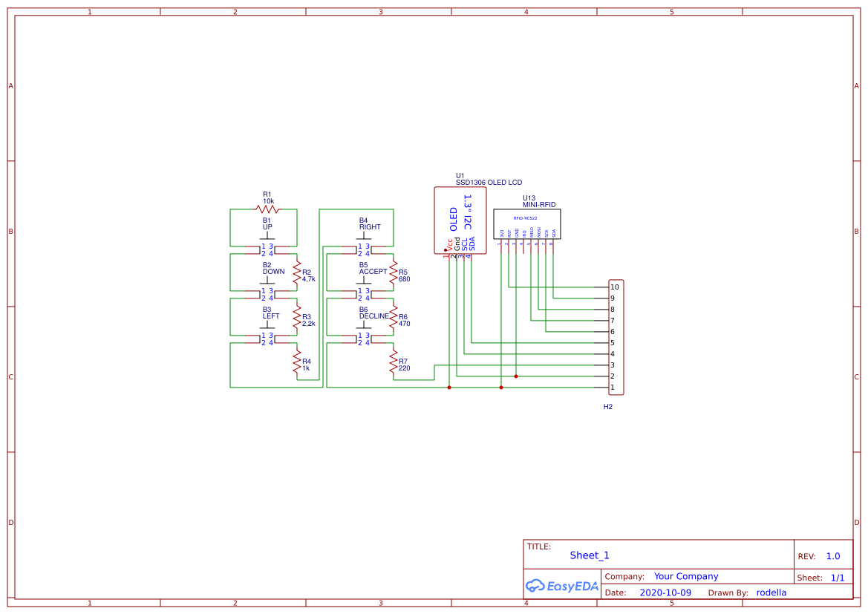Select the junction dot below pin 2
Image resolution: width=868 pixels, height=614 pixels.
tap(515, 376)
